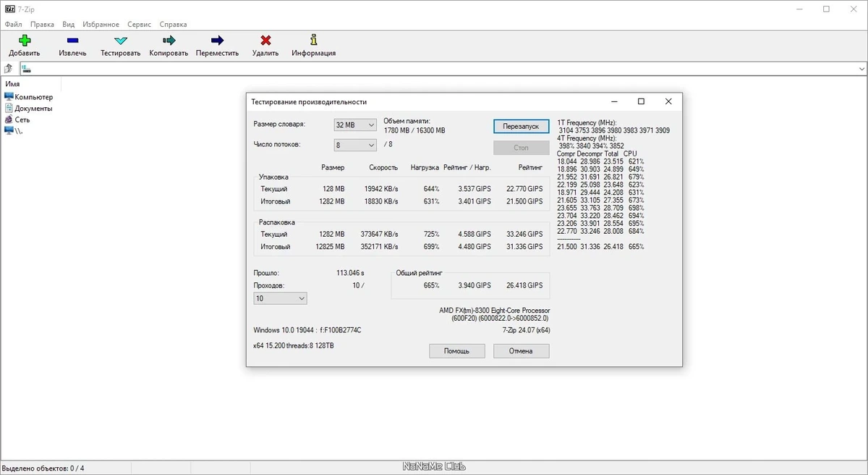Open the thread count 8 dropdown
868x475 pixels.
click(x=355, y=145)
